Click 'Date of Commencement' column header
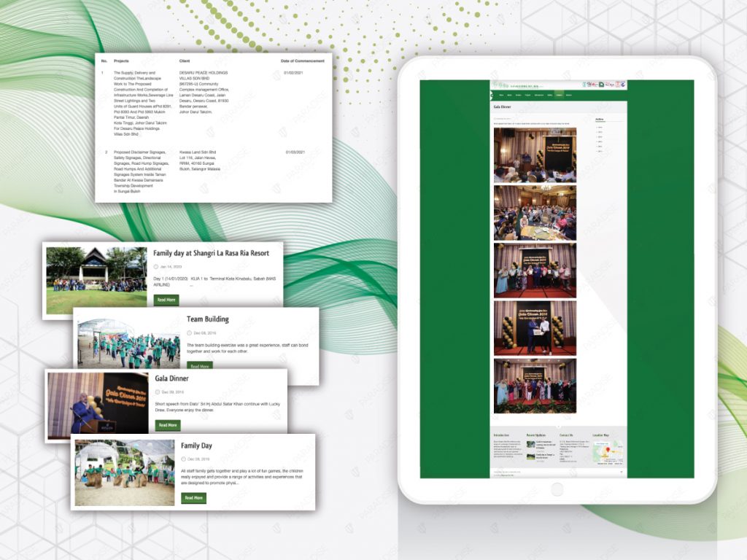Image resolution: width=747 pixels, height=560 pixels. [x=303, y=61]
